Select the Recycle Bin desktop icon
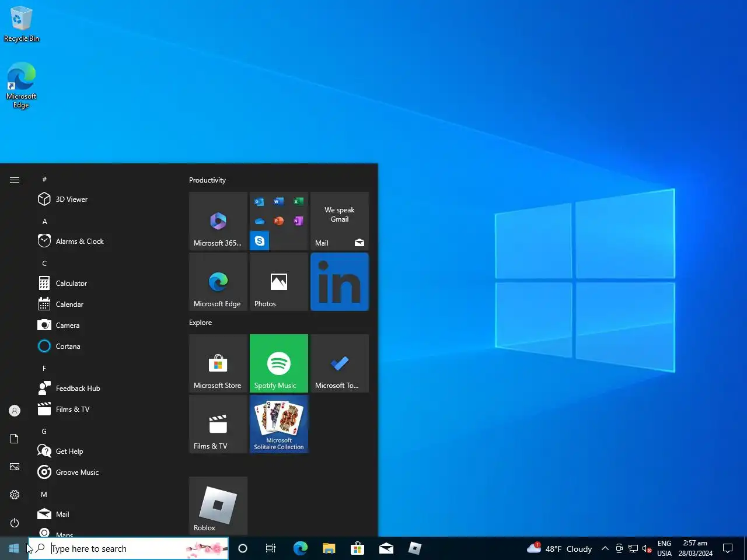The image size is (747, 560). coord(22,24)
